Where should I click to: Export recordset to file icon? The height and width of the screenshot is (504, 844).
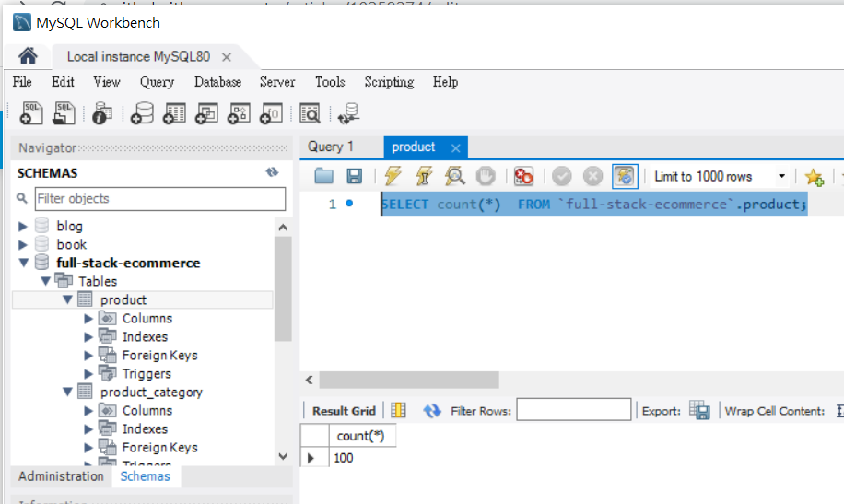click(x=699, y=411)
